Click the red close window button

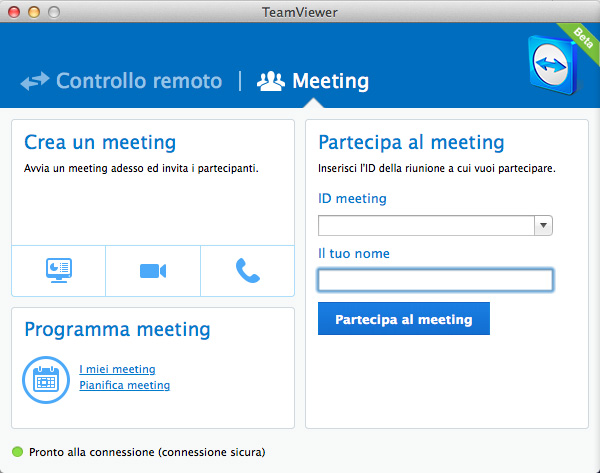click(x=14, y=12)
